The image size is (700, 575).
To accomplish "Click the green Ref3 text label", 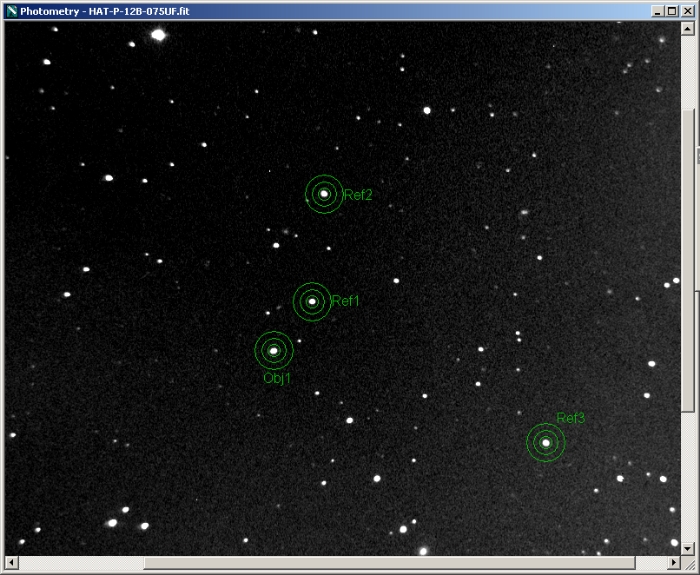I will pyautogui.click(x=571, y=418).
